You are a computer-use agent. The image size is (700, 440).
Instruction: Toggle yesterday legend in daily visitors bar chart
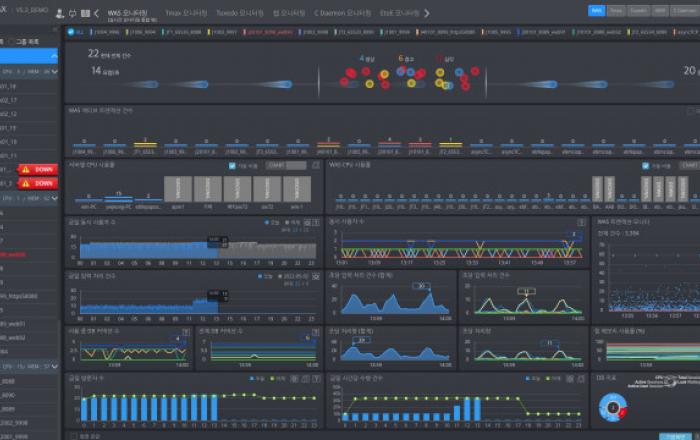coord(278,379)
